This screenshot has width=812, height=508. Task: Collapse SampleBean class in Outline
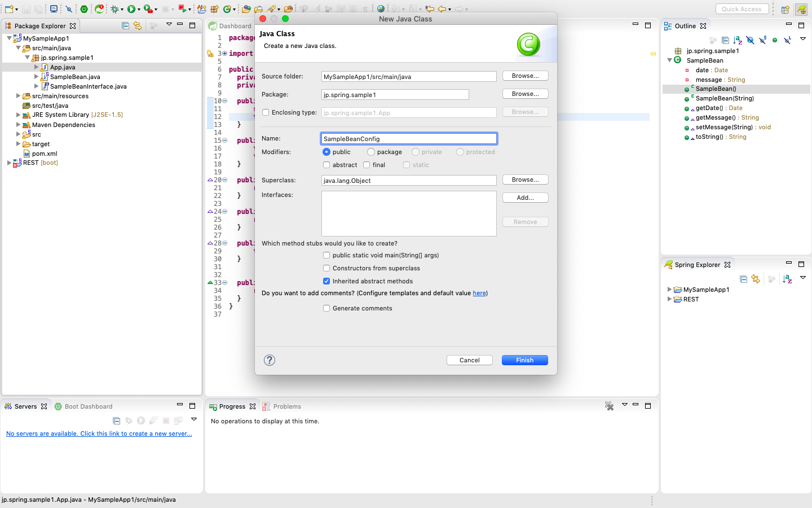(669, 60)
